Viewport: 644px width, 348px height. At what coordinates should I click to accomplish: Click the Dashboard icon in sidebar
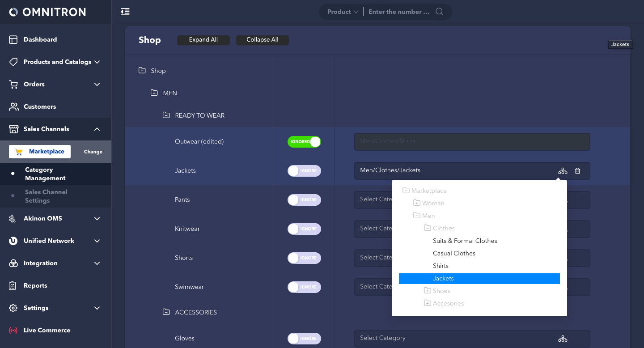pos(13,40)
